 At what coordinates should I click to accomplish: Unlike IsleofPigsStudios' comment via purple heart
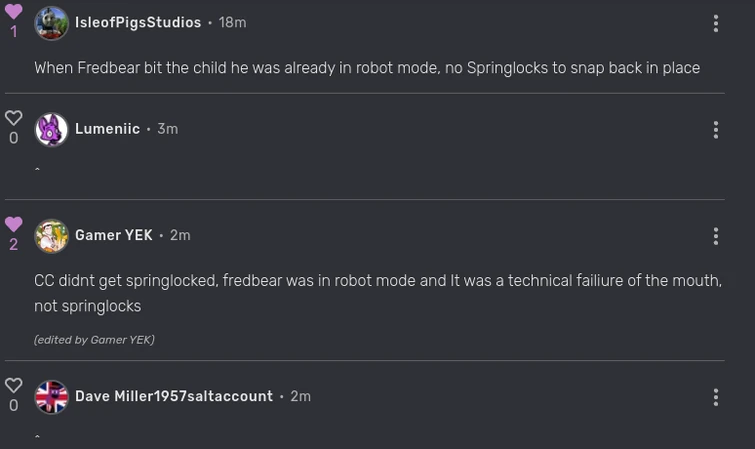pyautogui.click(x=13, y=12)
